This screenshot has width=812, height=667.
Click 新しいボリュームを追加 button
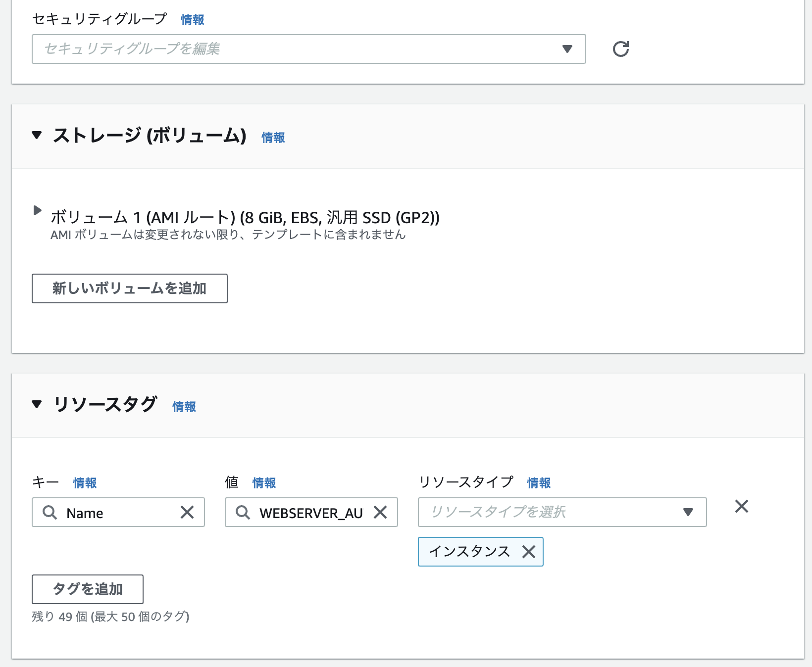[x=129, y=288]
